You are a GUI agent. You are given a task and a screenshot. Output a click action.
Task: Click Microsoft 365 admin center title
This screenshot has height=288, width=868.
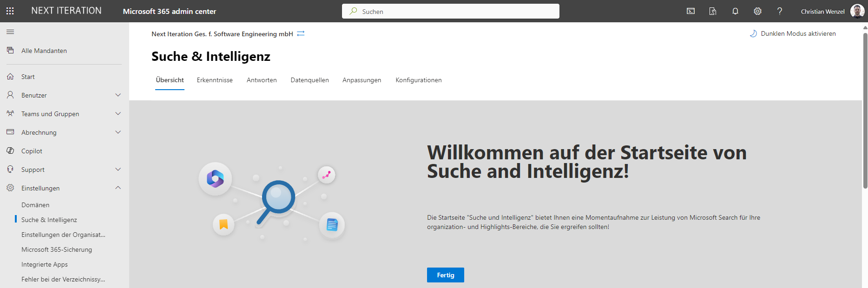tap(170, 11)
